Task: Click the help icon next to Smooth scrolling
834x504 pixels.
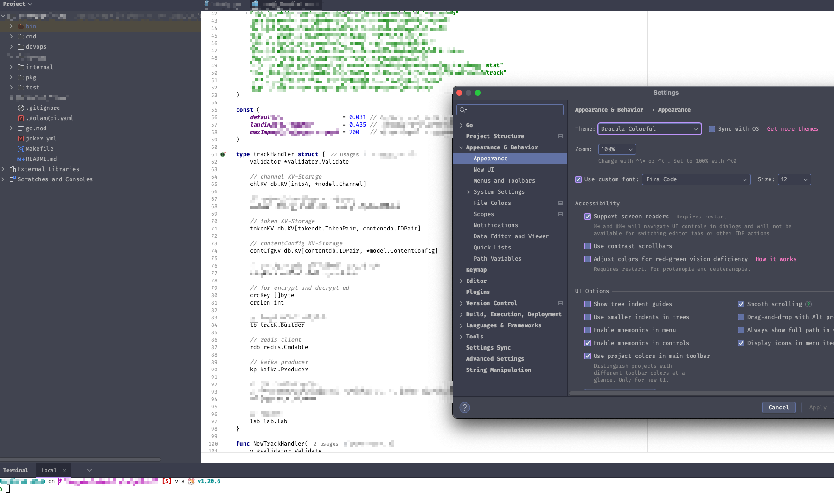Action: (x=809, y=304)
